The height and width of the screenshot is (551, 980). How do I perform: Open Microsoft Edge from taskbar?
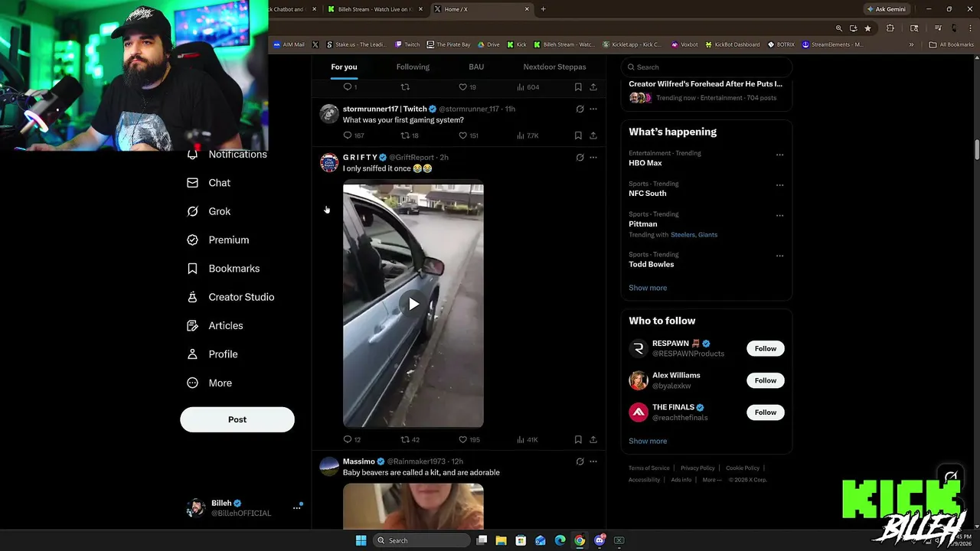click(560, 540)
